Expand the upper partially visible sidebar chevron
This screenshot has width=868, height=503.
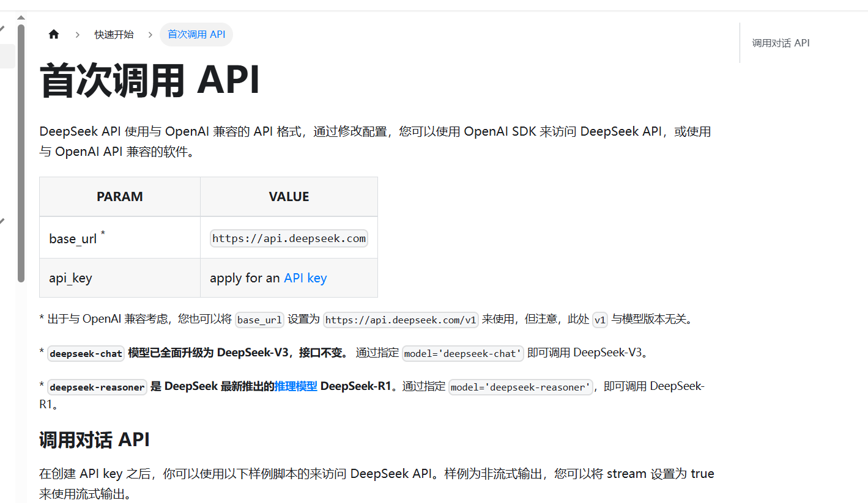(2, 28)
